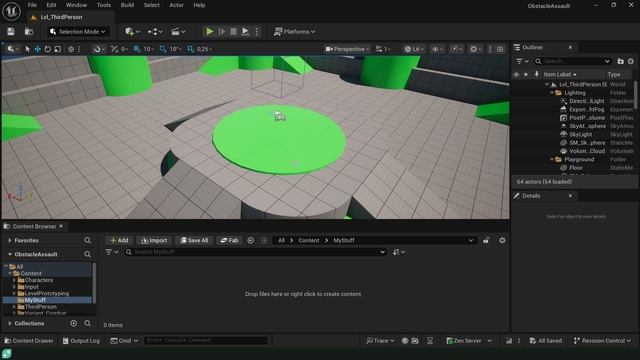
Task: Open Browse Content icon next to the save icon
Action: coord(29,31)
